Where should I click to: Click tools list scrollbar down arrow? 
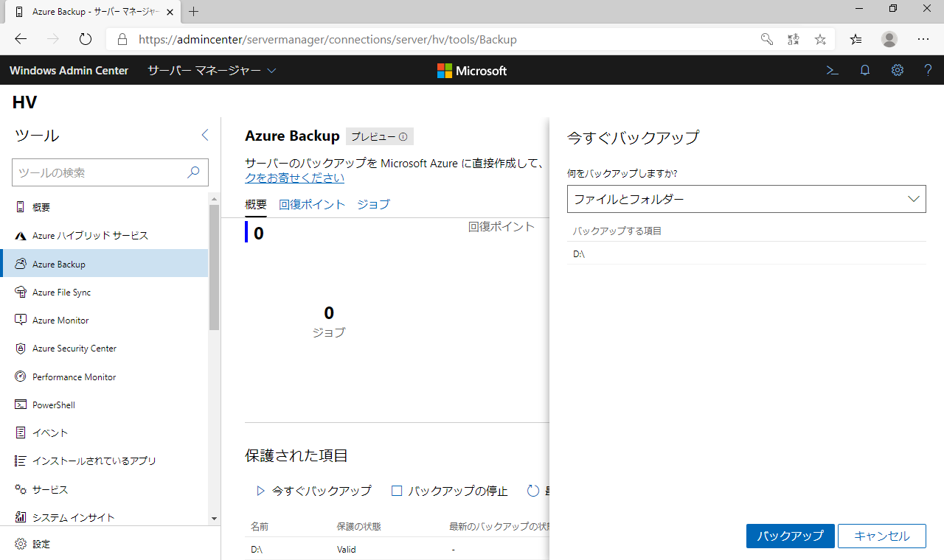(215, 519)
